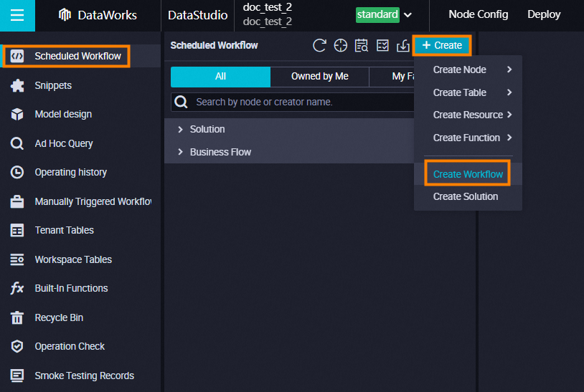Switch to the partially hidden My Favorites tab
Image resolution: width=584 pixels, height=392 pixels.
(392, 77)
